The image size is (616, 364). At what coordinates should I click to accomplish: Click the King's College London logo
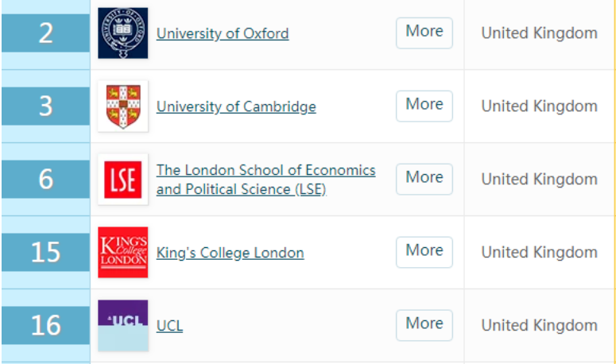tap(123, 252)
